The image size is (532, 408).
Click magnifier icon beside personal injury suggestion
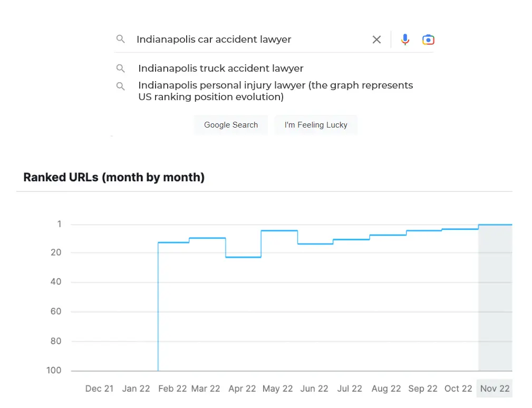tap(121, 86)
